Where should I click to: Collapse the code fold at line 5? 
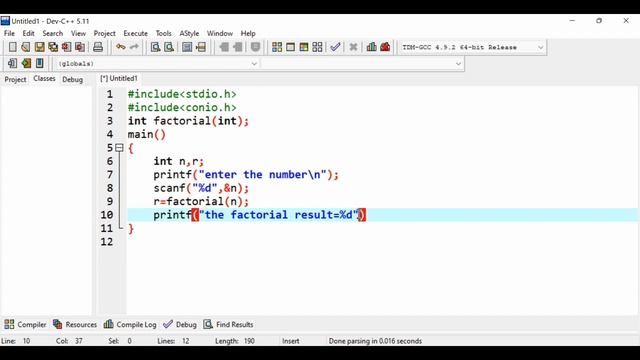[x=119, y=148]
